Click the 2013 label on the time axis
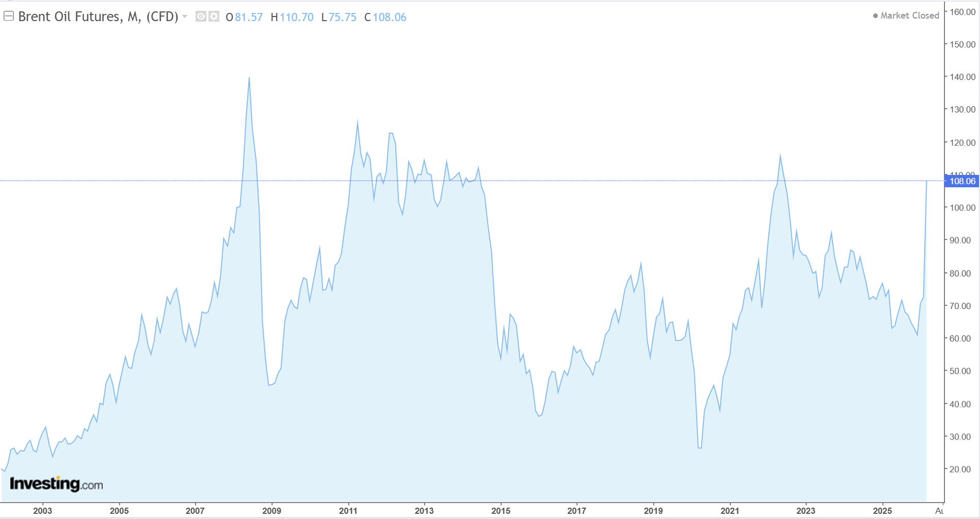980x519 pixels. [x=424, y=511]
